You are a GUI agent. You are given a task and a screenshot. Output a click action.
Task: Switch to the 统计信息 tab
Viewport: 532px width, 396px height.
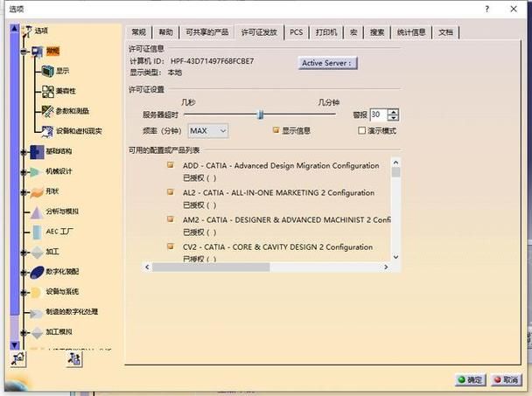(411, 32)
